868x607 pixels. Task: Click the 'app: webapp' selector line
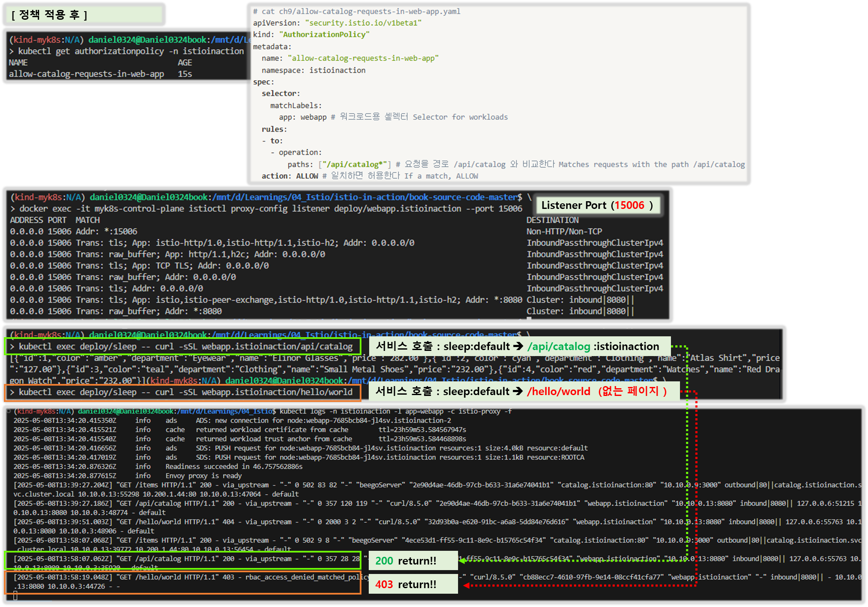[x=302, y=117]
